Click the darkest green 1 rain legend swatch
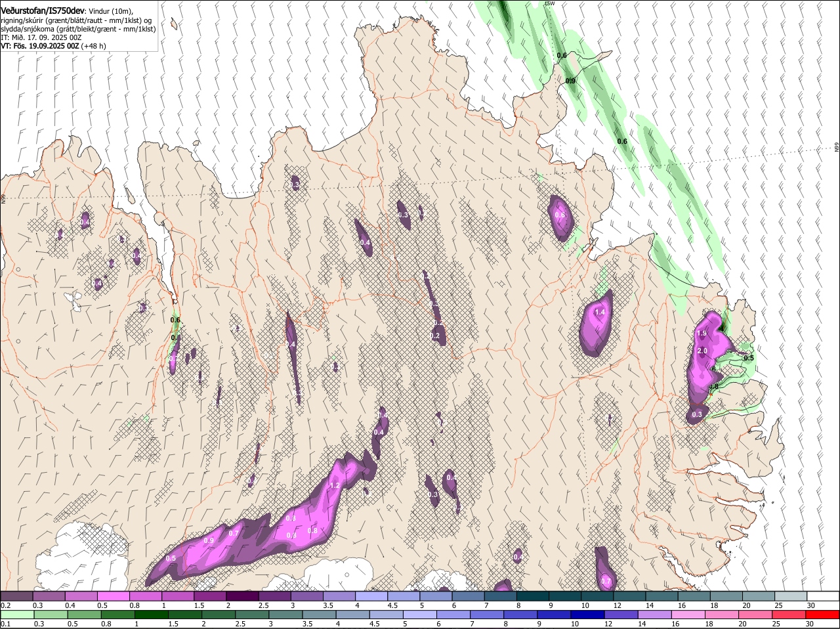840x629 pixels. coord(151,615)
